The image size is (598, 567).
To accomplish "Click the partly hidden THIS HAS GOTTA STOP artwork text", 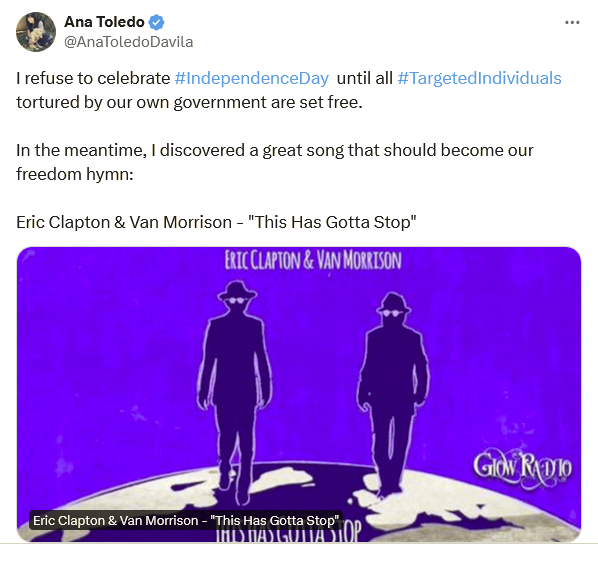I will 288,534.
